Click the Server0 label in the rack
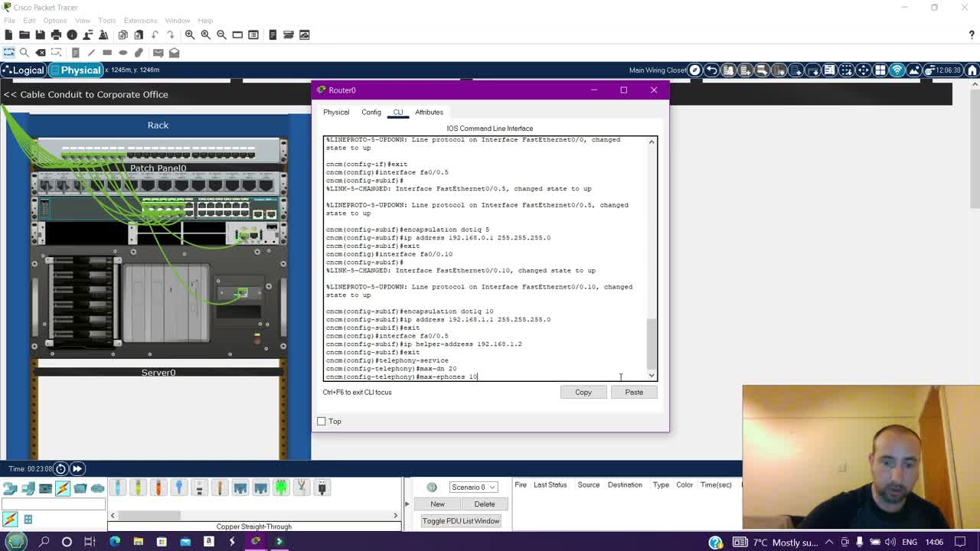Viewport: 980px width, 551px height. 158,373
